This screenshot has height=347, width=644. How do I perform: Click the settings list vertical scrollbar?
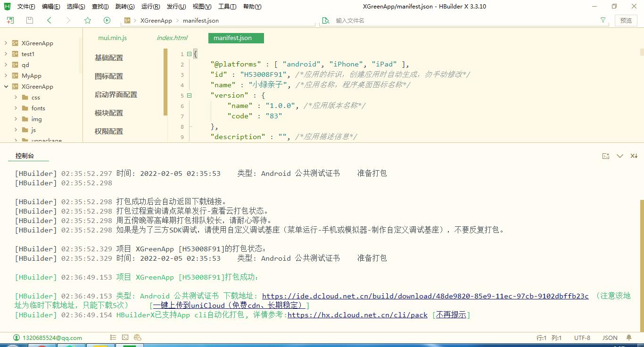[165, 82]
